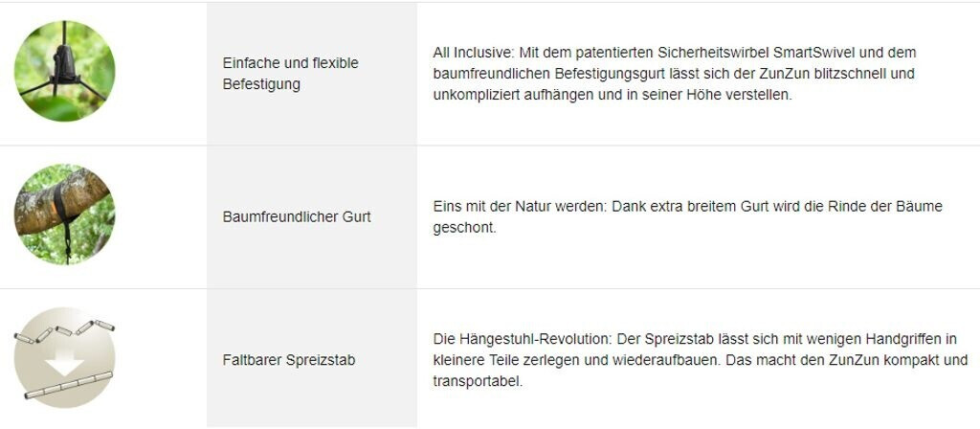Select the 'Einfache und flexible Befestigung' heading
The height and width of the screenshot is (429, 980).
290,73
